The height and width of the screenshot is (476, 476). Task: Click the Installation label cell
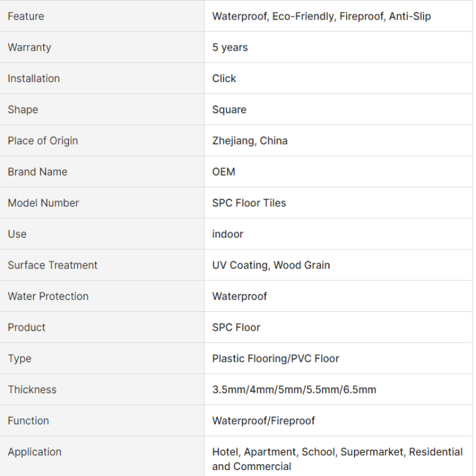pos(34,79)
